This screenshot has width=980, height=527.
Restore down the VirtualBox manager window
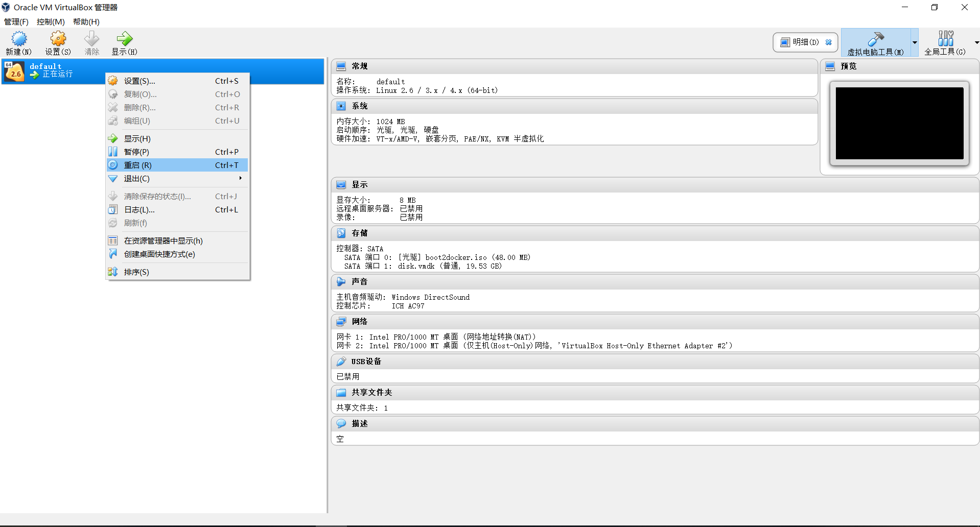[935, 7]
